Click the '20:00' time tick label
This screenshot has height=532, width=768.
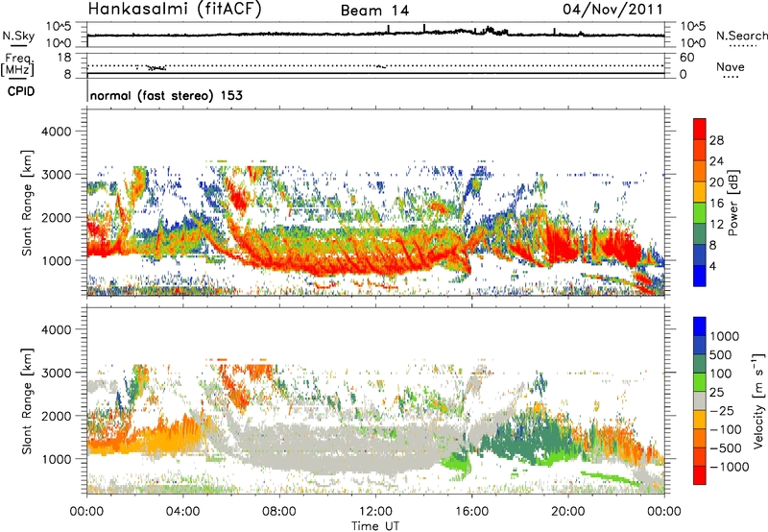tap(568, 512)
